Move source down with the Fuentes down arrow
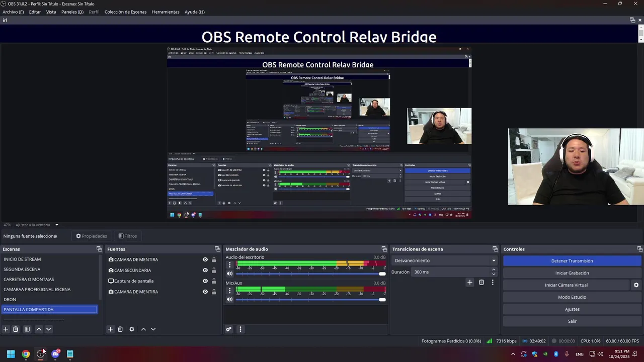 tap(153, 329)
